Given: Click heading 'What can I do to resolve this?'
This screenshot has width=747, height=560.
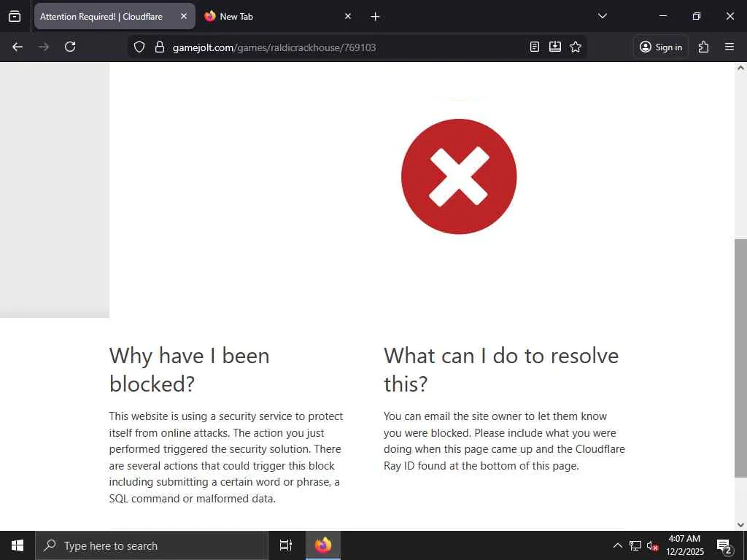Looking at the screenshot, I should (501, 370).
